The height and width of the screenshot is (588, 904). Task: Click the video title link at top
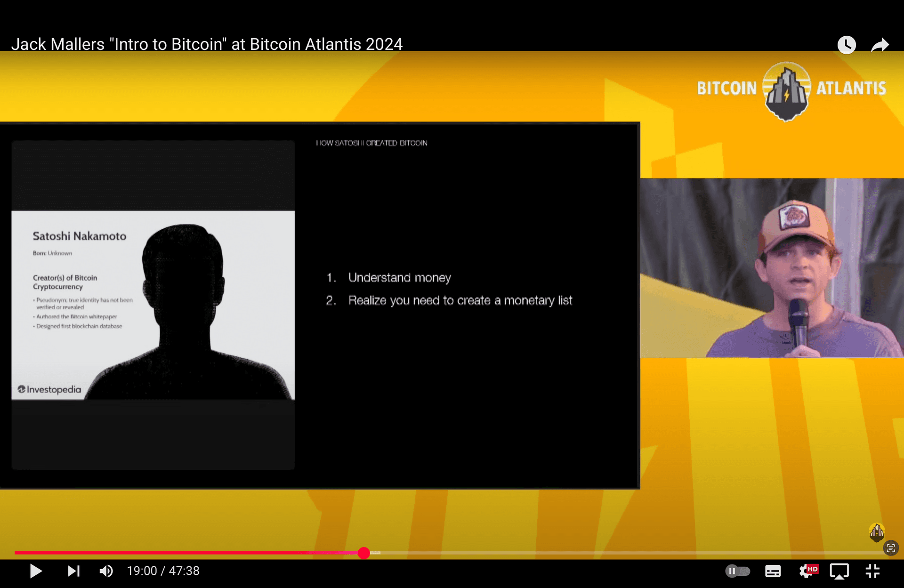click(x=207, y=44)
